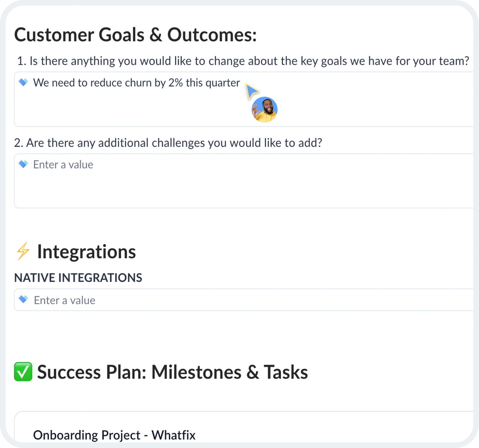The width and height of the screenshot is (479, 448).
Task: Click the diamond icon in the challenges field
Action: point(23,164)
